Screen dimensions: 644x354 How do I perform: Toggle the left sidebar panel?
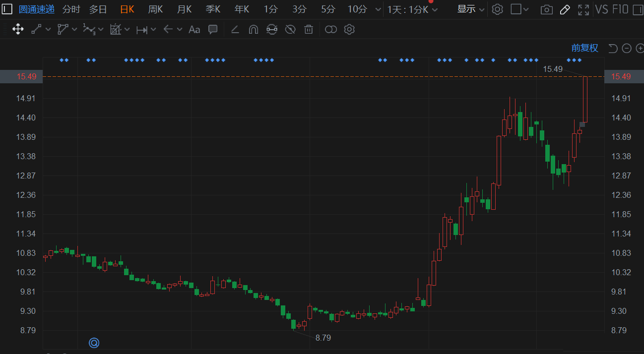click(7, 9)
